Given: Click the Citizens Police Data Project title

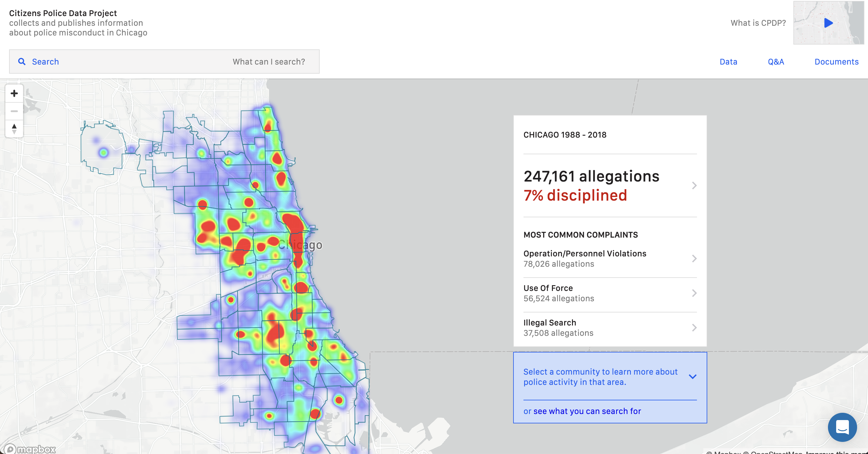Looking at the screenshot, I should coord(63,13).
